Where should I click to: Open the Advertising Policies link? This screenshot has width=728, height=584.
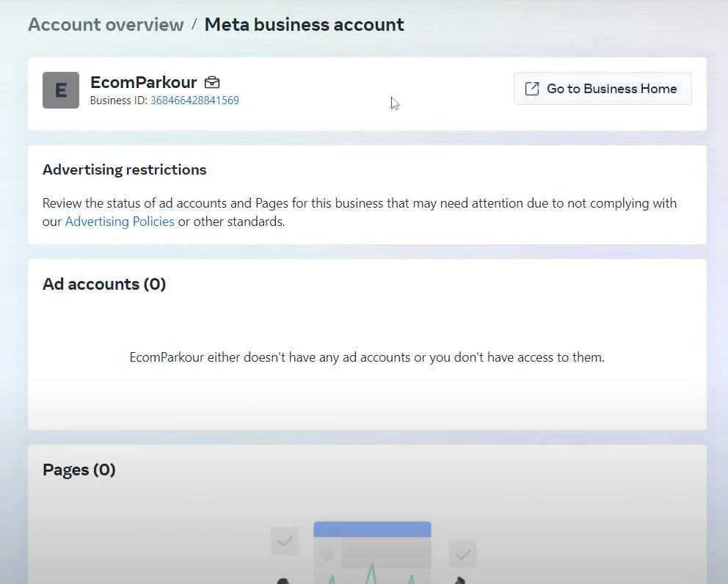pos(120,222)
